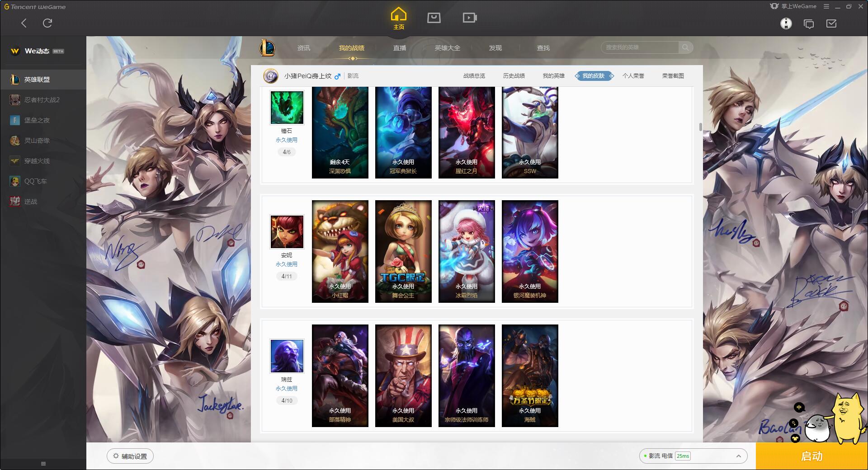The width and height of the screenshot is (868, 470).
Task: Open the 主页 home icon
Action: (398, 19)
